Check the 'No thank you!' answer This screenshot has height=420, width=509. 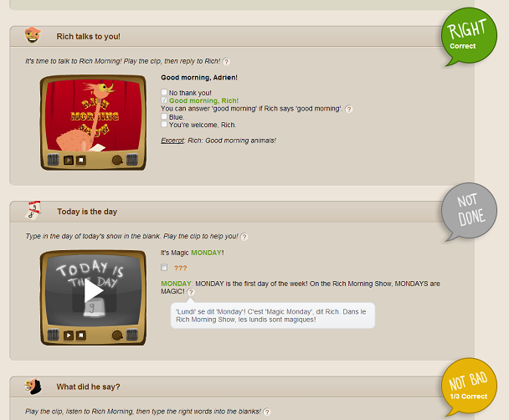point(164,92)
